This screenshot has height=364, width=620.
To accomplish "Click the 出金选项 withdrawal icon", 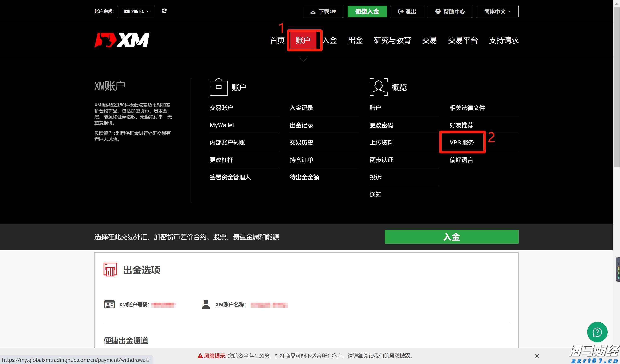I will [110, 270].
